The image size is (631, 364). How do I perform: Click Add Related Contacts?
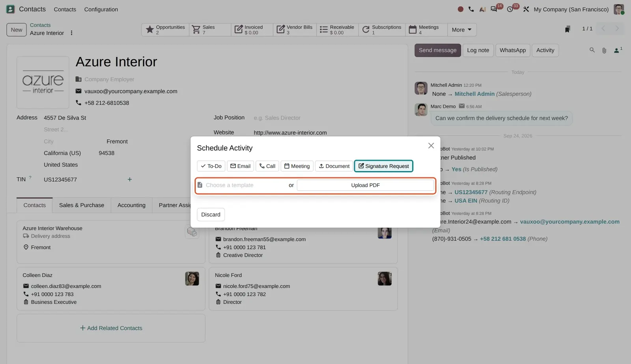tap(111, 328)
